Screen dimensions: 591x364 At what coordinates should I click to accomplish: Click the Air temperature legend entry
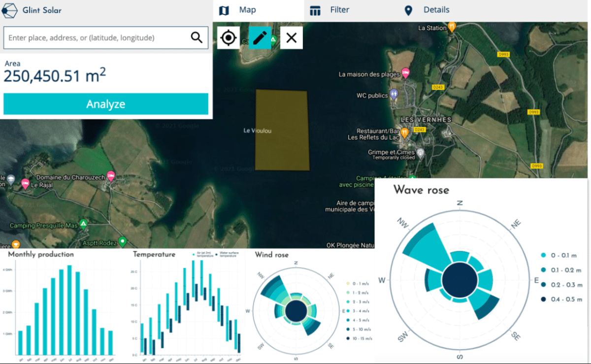[x=194, y=255]
